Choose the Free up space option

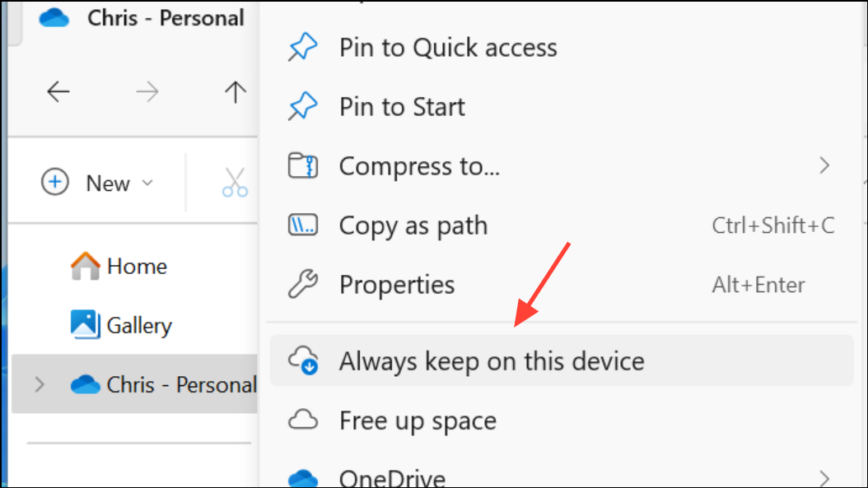pos(418,421)
